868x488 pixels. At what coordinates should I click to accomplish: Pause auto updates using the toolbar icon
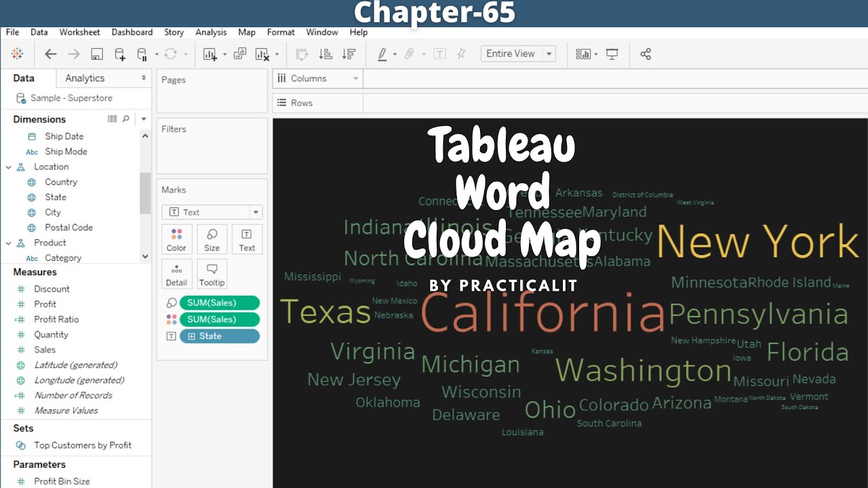(142, 54)
